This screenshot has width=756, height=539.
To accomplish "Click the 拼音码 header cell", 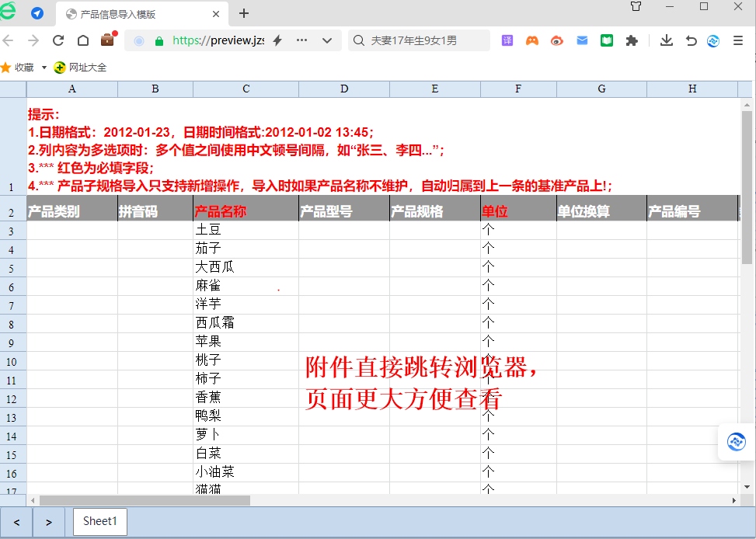I will pos(155,208).
